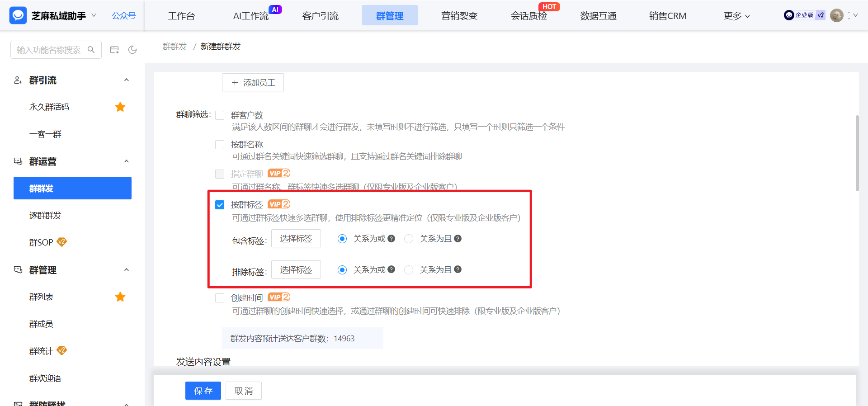Select 关系为或 for 包含标签
Image resolution: width=868 pixels, height=406 pixels.
342,239
